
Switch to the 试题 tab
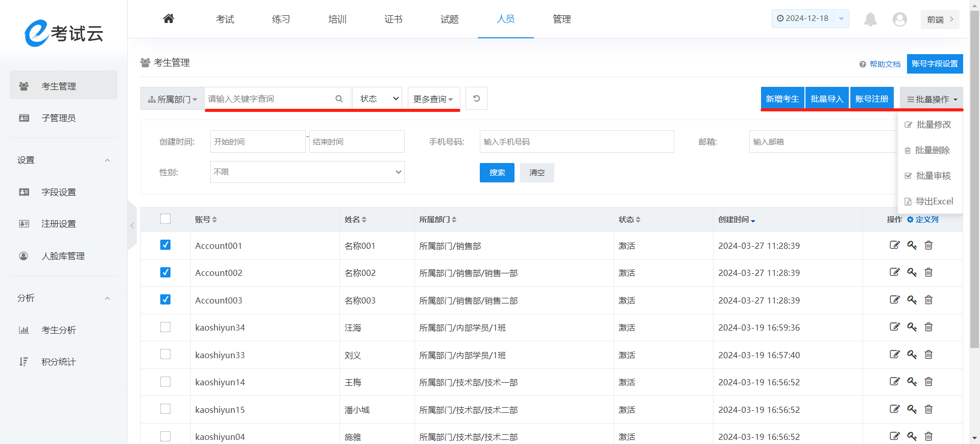coord(449,19)
